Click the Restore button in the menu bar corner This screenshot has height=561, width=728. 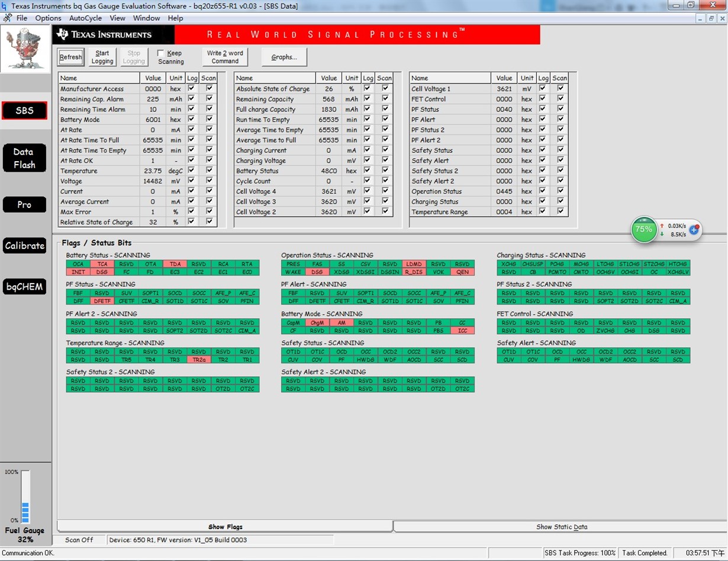pos(711,18)
